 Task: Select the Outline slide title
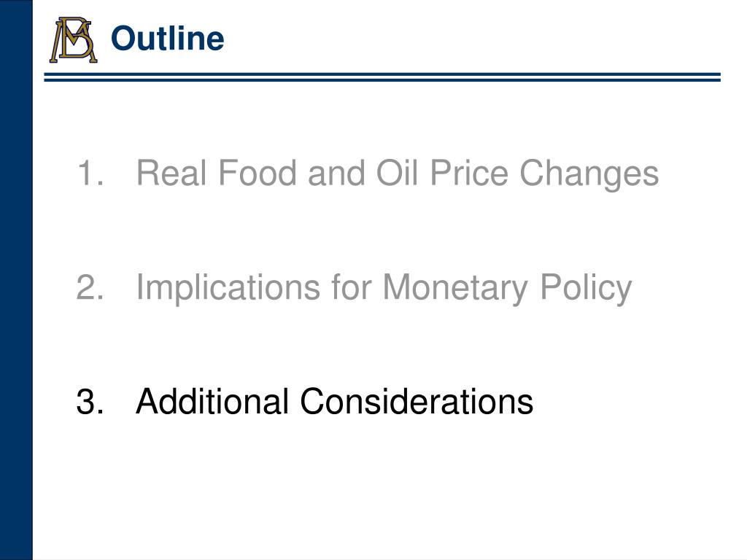[x=167, y=39]
